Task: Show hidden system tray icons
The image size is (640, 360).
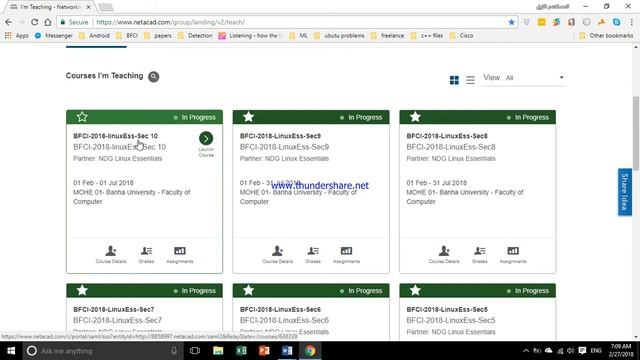Action: tap(526, 351)
